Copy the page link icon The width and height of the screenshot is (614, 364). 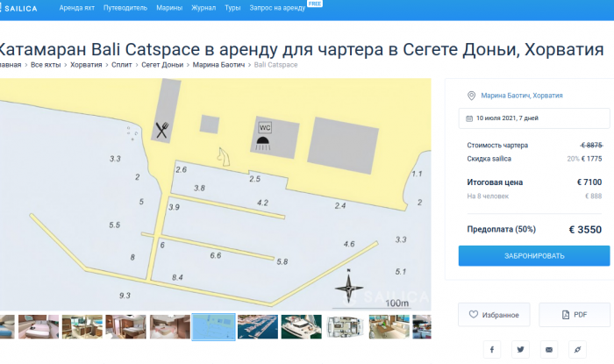[577, 349]
